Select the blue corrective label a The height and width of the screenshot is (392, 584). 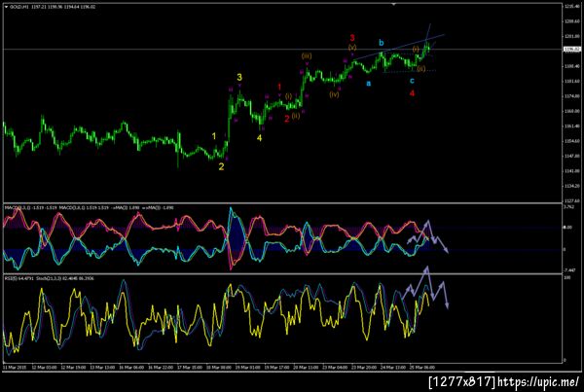tap(368, 84)
